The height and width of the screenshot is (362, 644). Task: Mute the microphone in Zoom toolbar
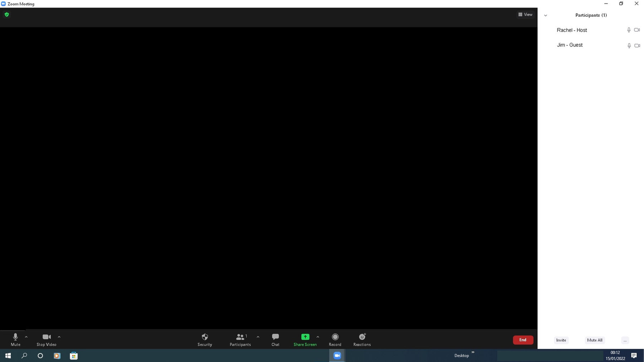[15, 339]
